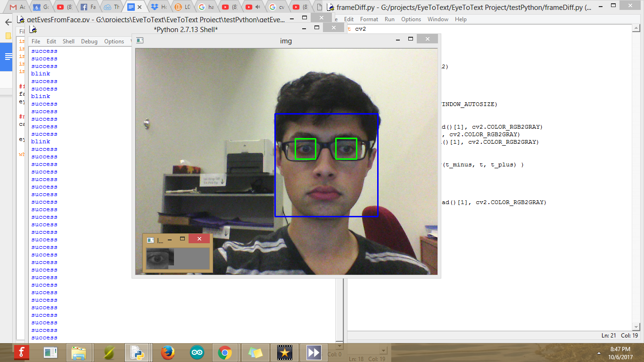Open the orange Bitcoin-icon browser tab
Viewport: 644px width, 362px height.
click(182, 7)
